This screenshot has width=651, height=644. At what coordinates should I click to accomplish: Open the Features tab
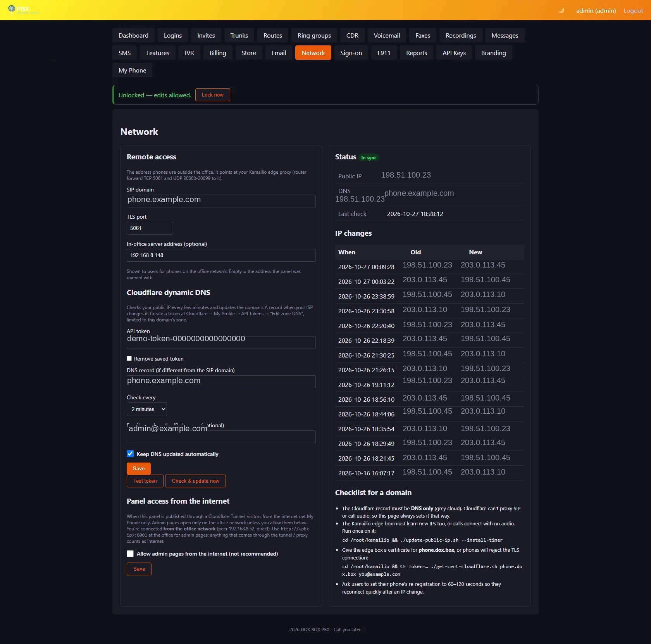(158, 53)
